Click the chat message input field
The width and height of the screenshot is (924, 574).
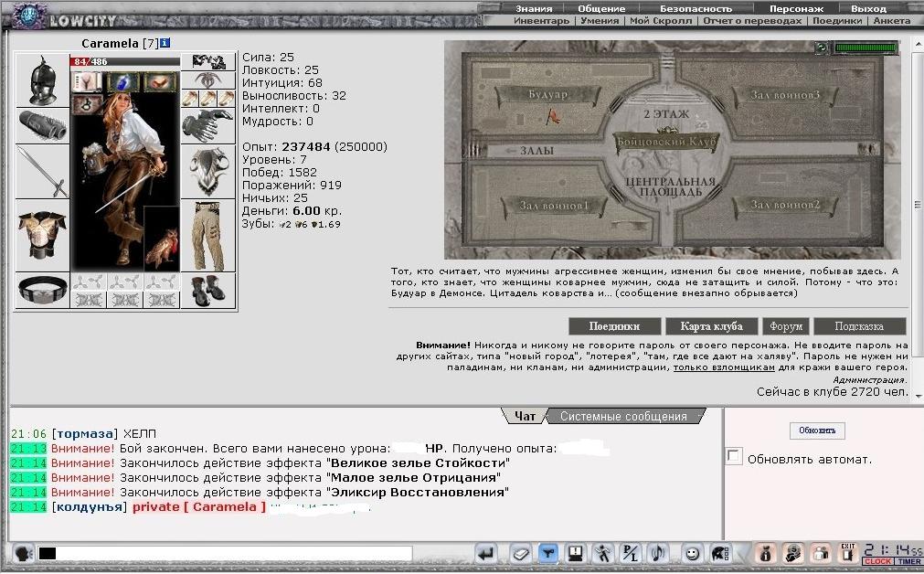point(225,553)
